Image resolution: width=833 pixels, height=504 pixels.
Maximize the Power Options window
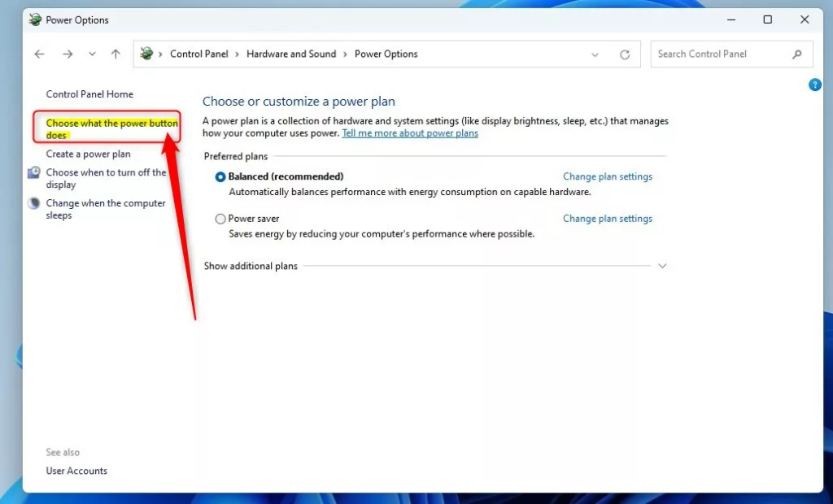pyautogui.click(x=768, y=20)
